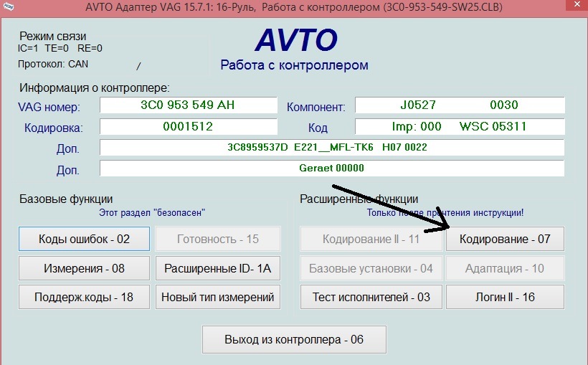
Task: Click the Адаптация - 10 button
Action: pyautogui.click(x=505, y=268)
